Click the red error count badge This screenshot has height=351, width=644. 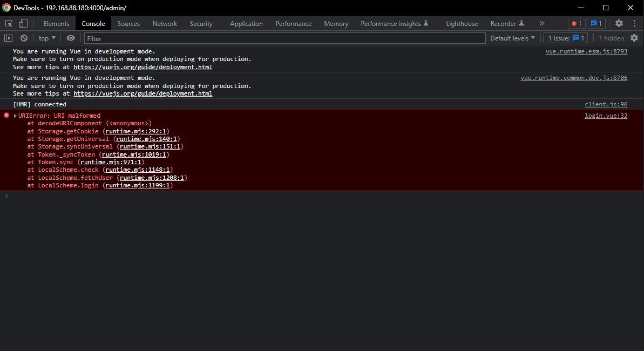(x=576, y=23)
